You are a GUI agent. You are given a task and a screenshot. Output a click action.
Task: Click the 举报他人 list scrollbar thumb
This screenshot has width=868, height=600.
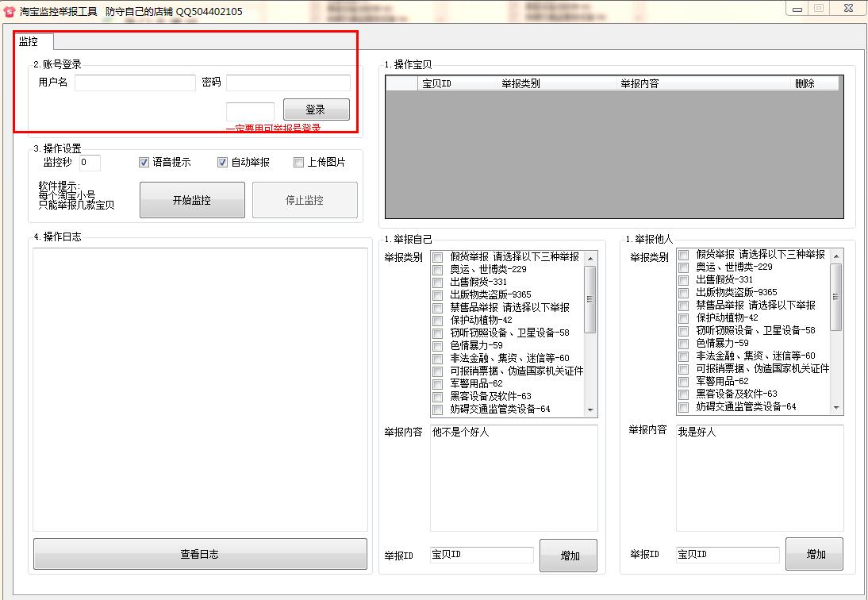point(836,298)
